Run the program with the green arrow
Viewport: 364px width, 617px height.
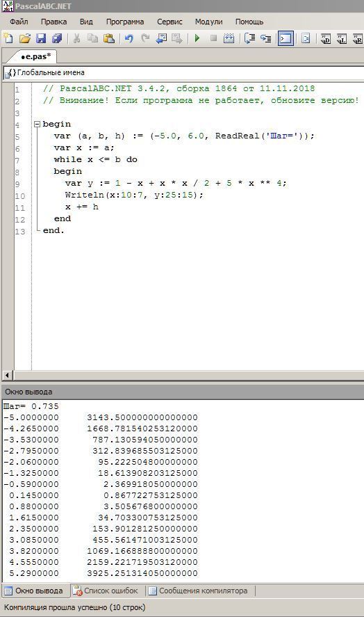(197, 38)
